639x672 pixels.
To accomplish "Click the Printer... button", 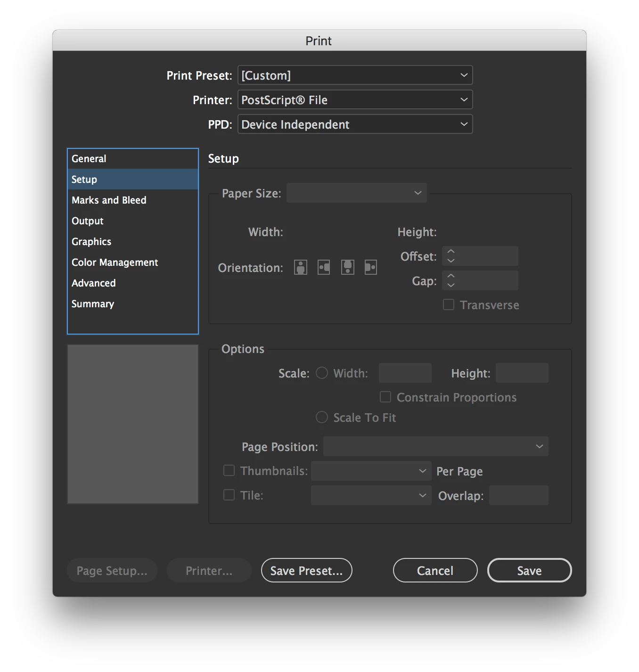I will pos(209,570).
